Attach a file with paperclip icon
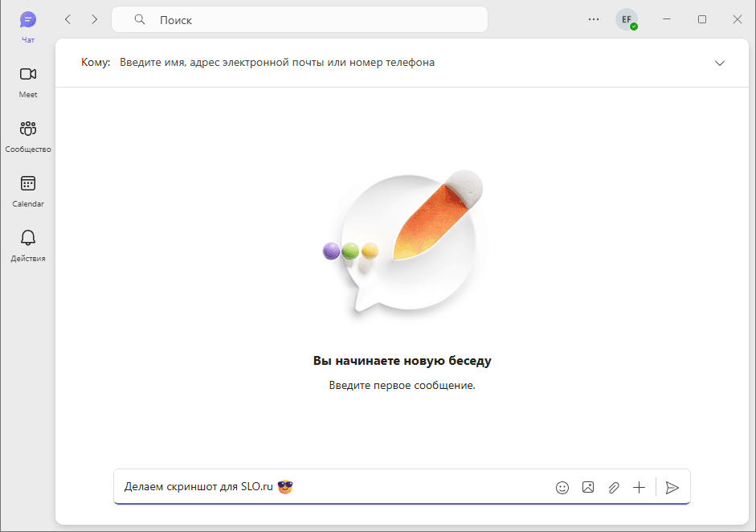Viewport: 756px width, 532px height. [613, 487]
